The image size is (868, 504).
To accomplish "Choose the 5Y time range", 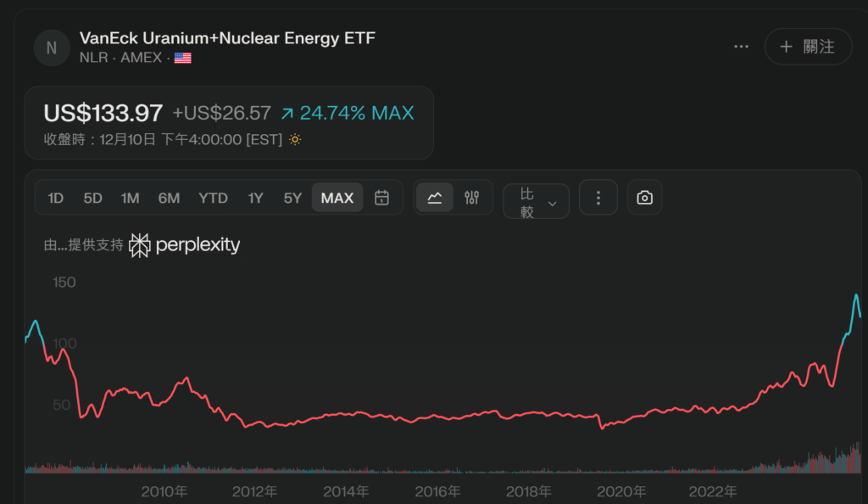I will pos(292,198).
